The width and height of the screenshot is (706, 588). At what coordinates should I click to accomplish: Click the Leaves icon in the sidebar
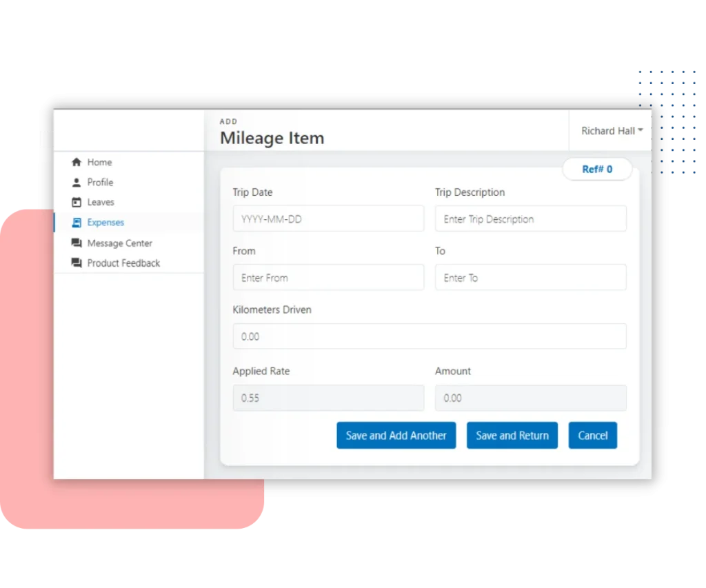click(76, 202)
